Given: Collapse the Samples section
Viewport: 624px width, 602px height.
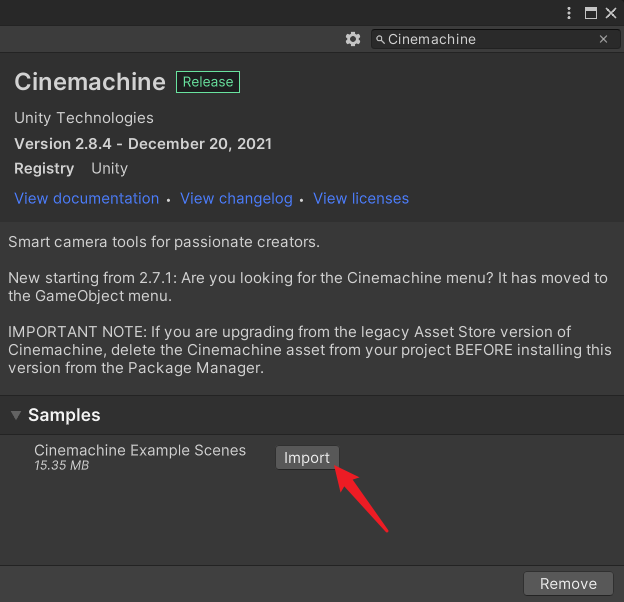Looking at the screenshot, I should pos(16,415).
